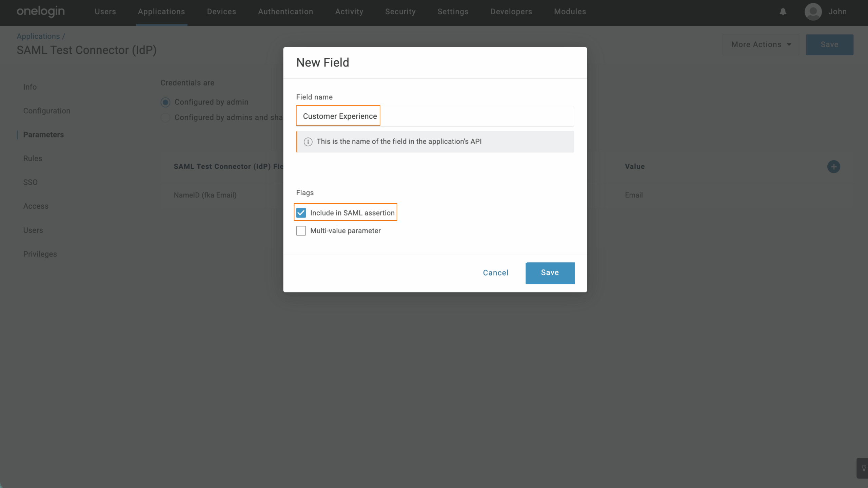Screen dimensions: 868x488
Task: Switch to the Configuration tab
Action: 47,111
